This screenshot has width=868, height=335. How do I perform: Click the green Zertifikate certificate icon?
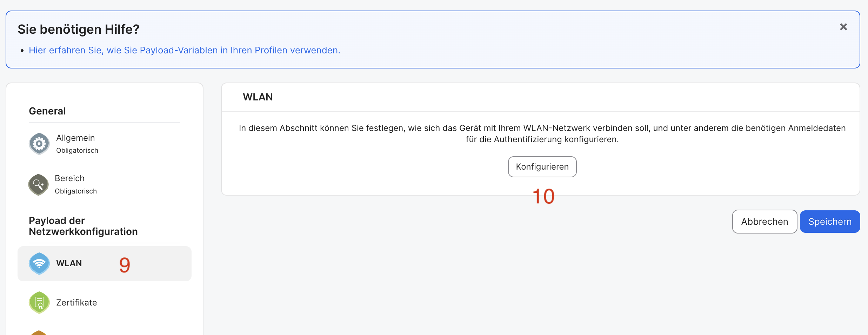pyautogui.click(x=39, y=302)
